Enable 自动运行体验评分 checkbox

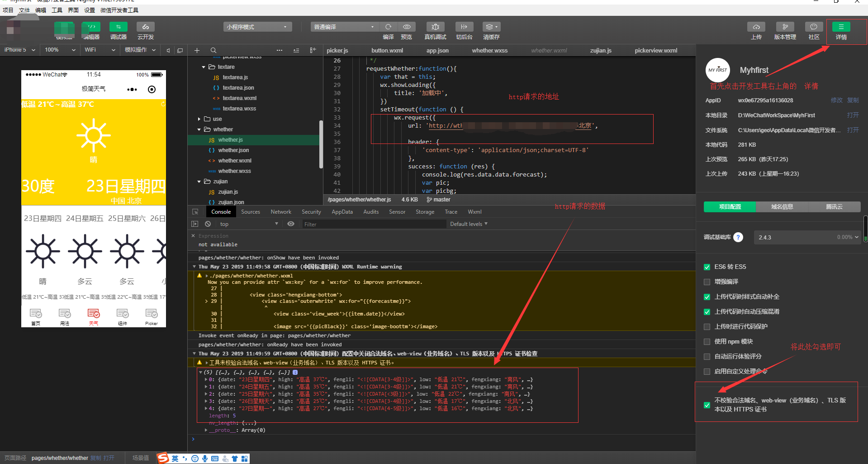pos(707,357)
